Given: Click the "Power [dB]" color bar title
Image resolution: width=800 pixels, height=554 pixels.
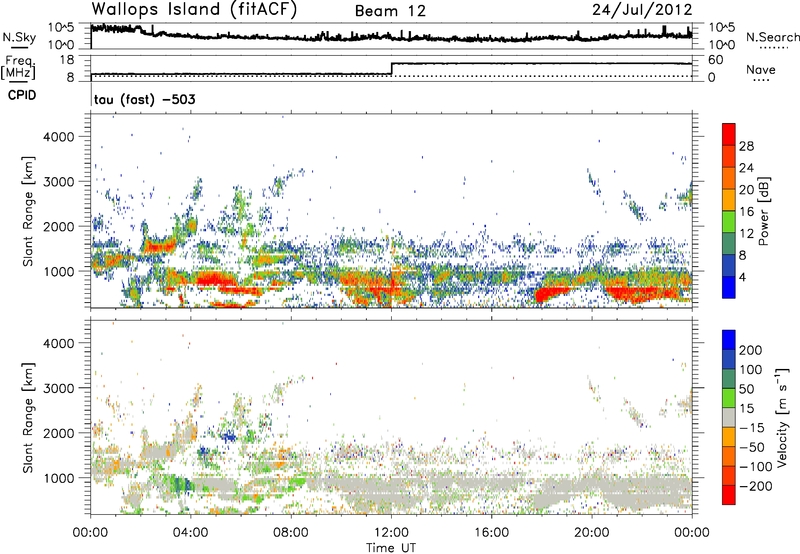Looking at the screenshot, I should (764, 211).
